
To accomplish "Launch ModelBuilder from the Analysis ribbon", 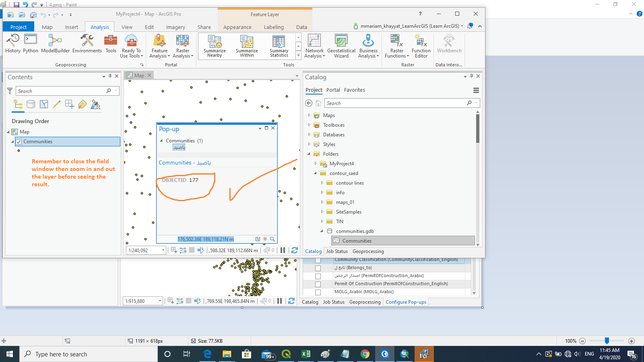I will tap(56, 43).
